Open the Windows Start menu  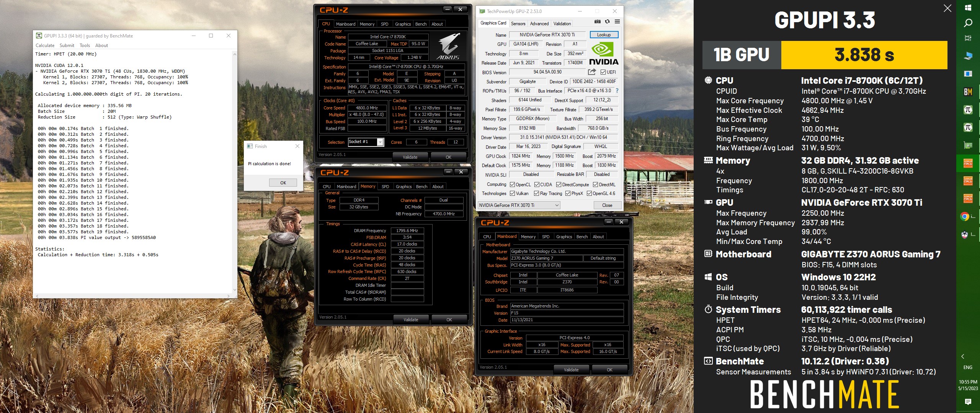(968, 8)
